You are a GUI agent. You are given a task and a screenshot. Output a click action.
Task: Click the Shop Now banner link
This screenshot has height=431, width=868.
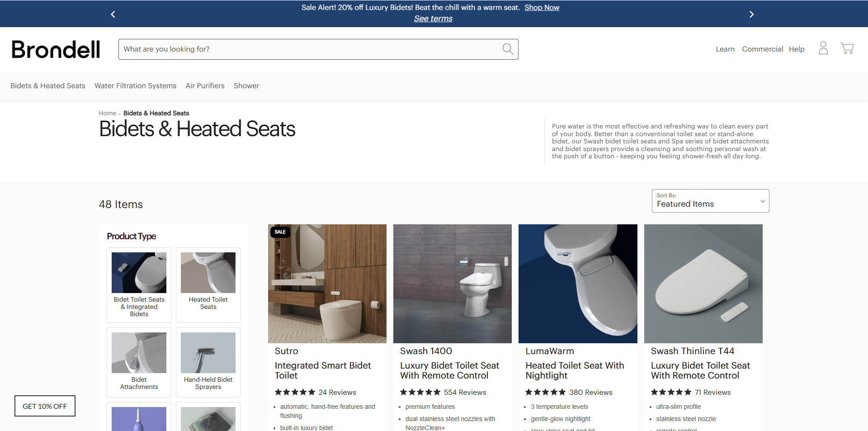(x=542, y=8)
